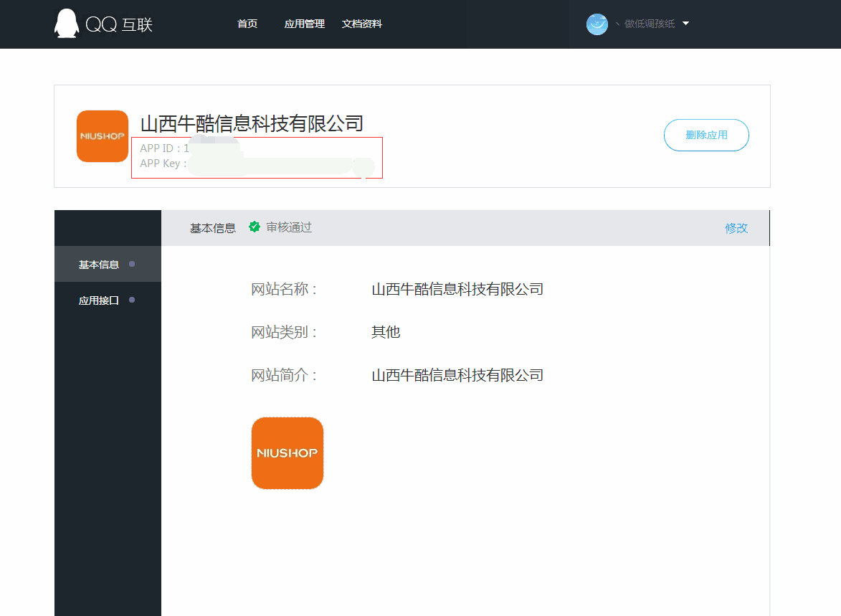
Task: Click the 网站简介 label
Action: point(284,375)
